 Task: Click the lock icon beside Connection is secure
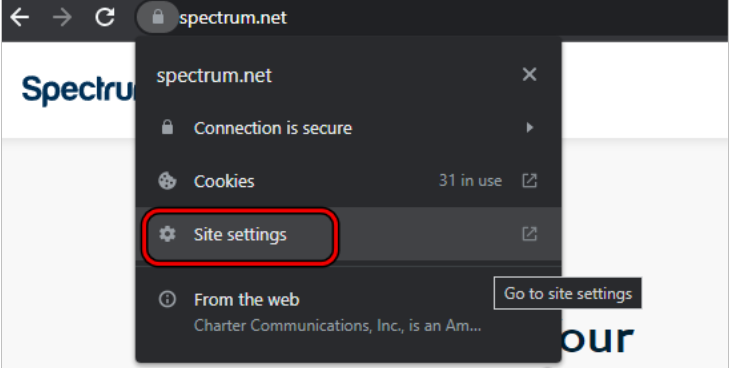(167, 127)
